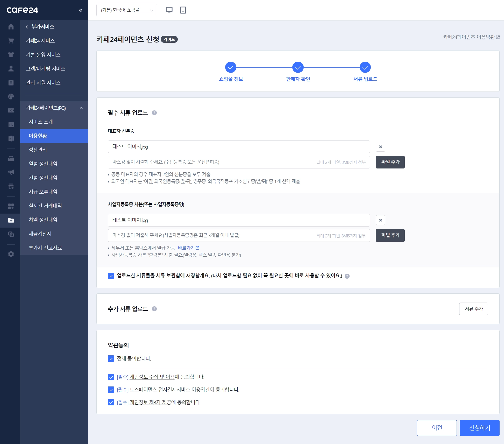504x444 pixels.
Task: Uncheck 개인정보 제3자 제공 agreement checkbox
Action: [111, 403]
